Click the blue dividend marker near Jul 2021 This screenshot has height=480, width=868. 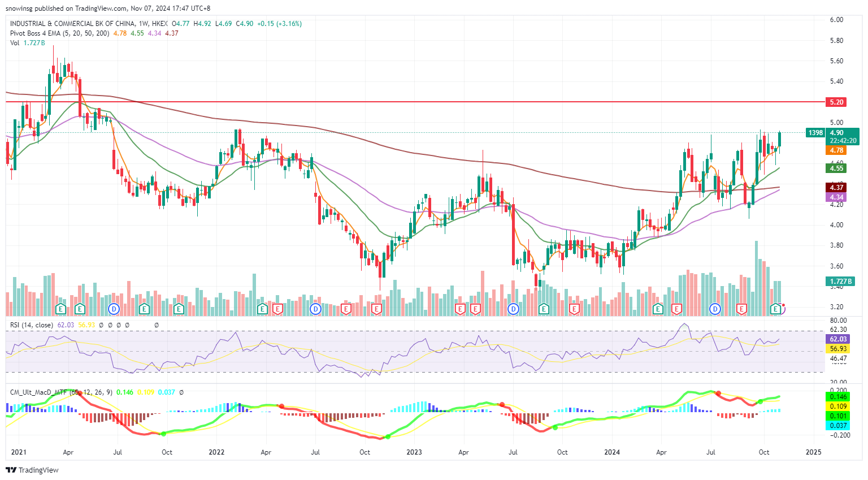point(114,309)
